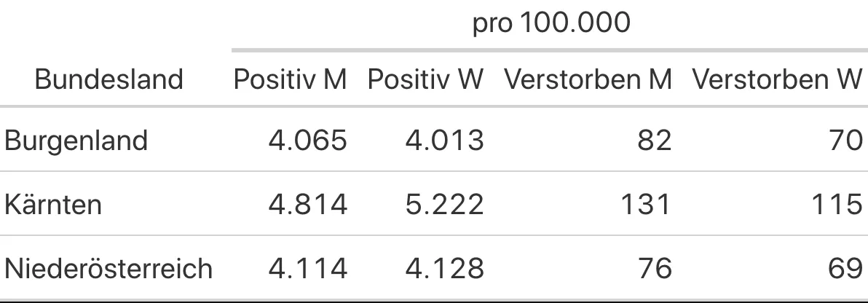The height and width of the screenshot is (303, 868).
Task: Click the Verstorben W column header
Action: click(776, 79)
